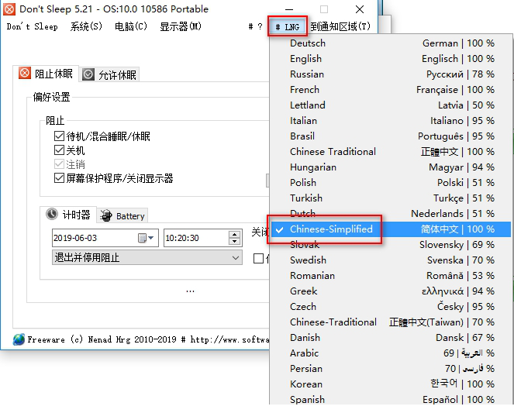
Task: Select Brasil Português language
Action: (x=392, y=136)
